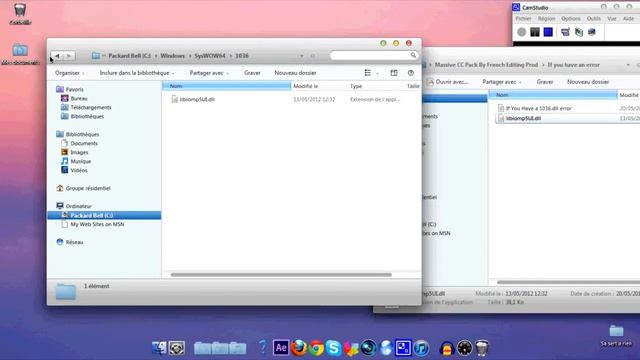Screen dimensions: 640x360
Task: Click the Windows breadcrumb segment
Action: click(x=173, y=56)
